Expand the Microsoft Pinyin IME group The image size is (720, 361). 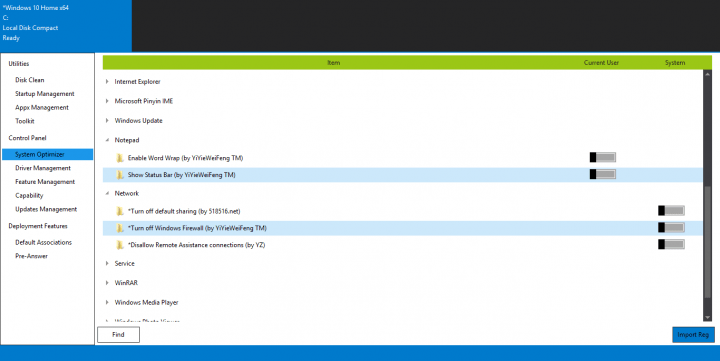point(107,101)
